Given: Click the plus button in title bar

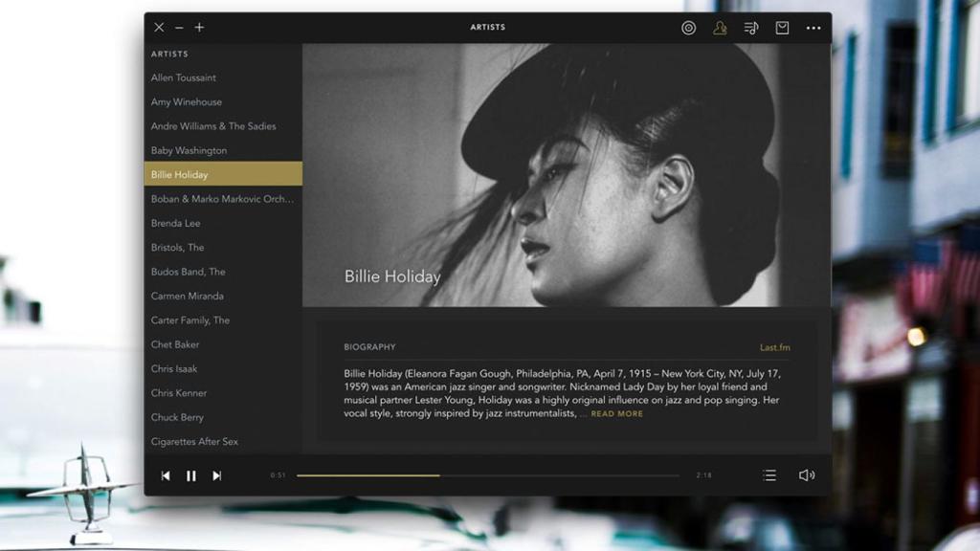Looking at the screenshot, I should pos(199,28).
